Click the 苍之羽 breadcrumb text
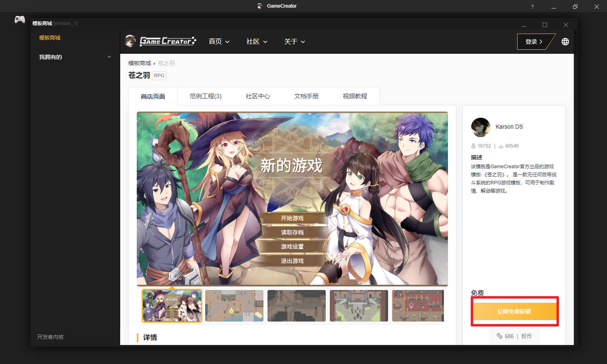This screenshot has width=607, height=364. [x=166, y=63]
